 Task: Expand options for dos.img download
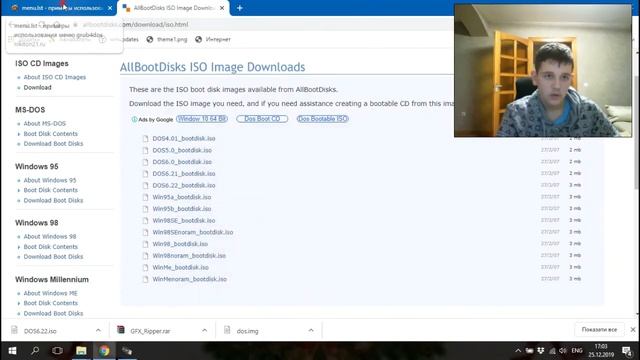(311, 331)
